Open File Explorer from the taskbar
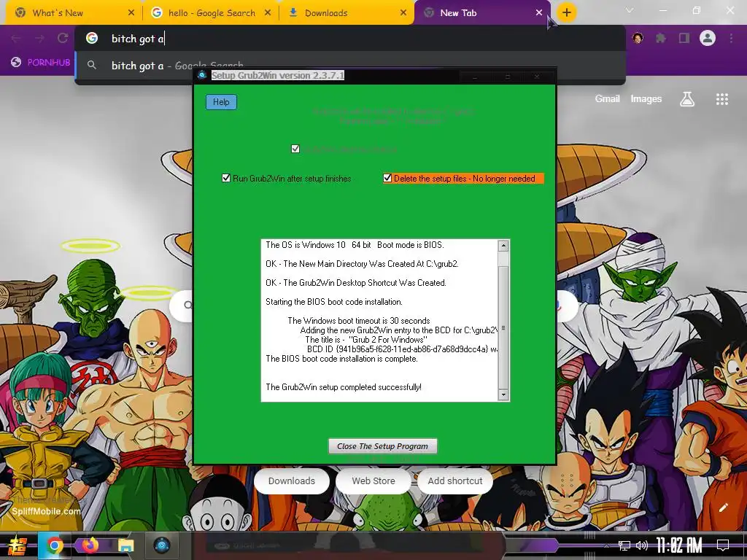Screen dimensions: 747x560 click(125, 545)
